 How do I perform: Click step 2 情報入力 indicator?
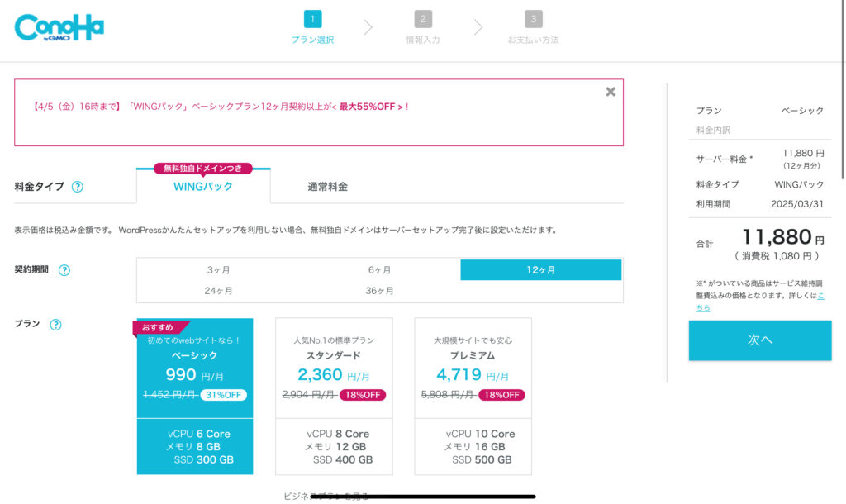click(x=423, y=27)
